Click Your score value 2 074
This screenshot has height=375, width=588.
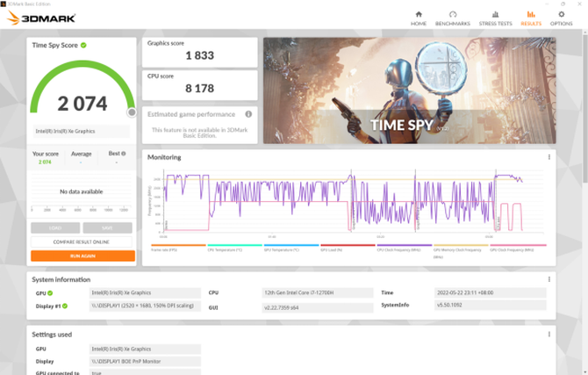(x=45, y=162)
